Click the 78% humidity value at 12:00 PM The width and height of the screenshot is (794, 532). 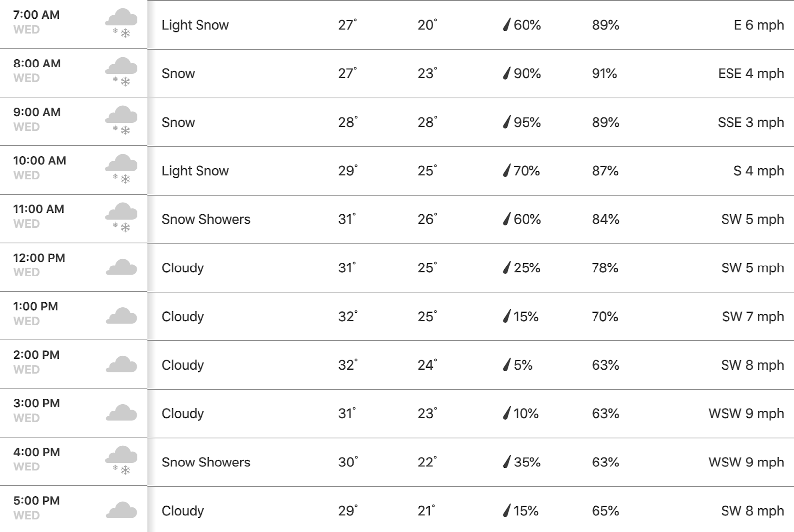[605, 268]
